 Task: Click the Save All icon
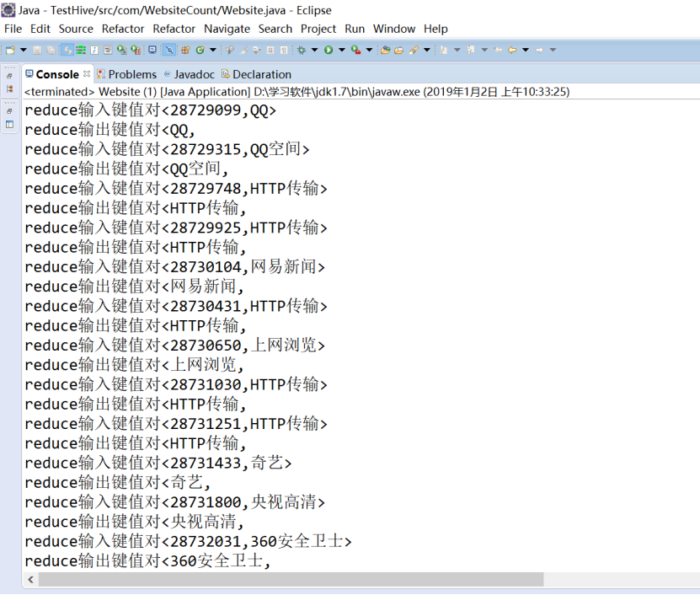coord(51,50)
